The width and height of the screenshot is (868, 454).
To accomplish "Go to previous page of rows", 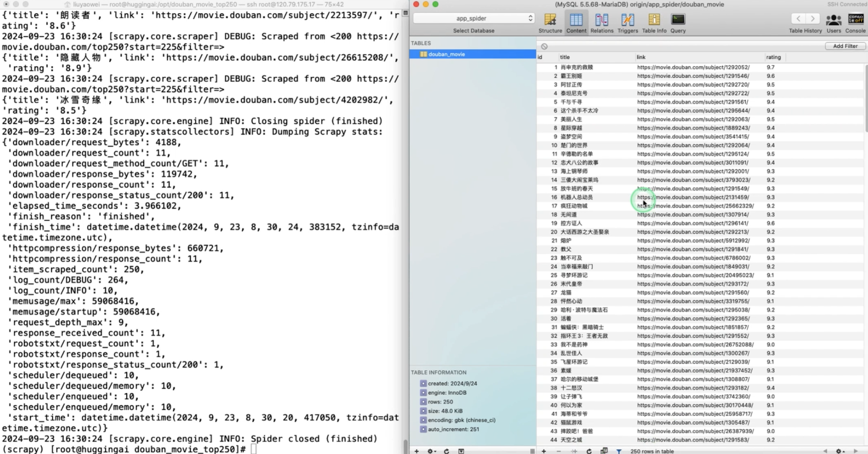I will click(825, 450).
